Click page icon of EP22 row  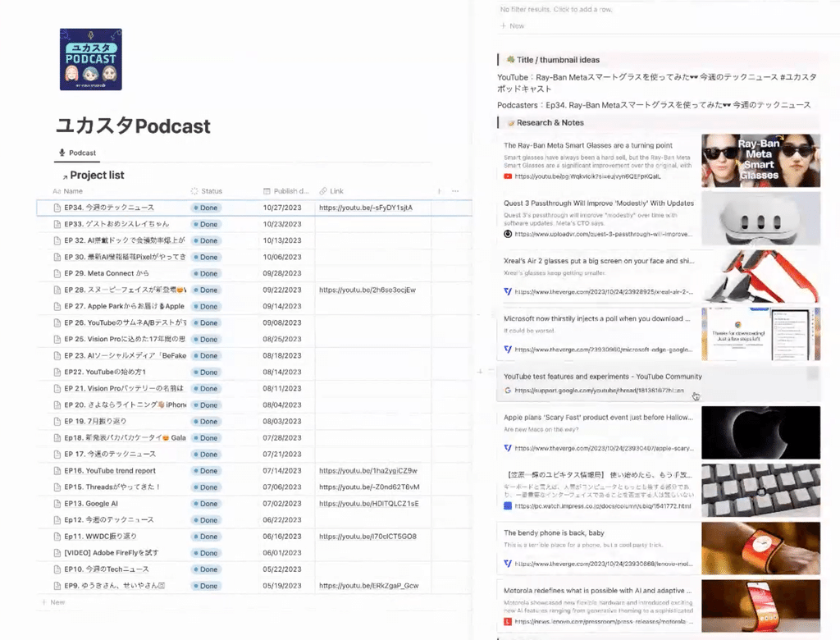tap(57, 372)
